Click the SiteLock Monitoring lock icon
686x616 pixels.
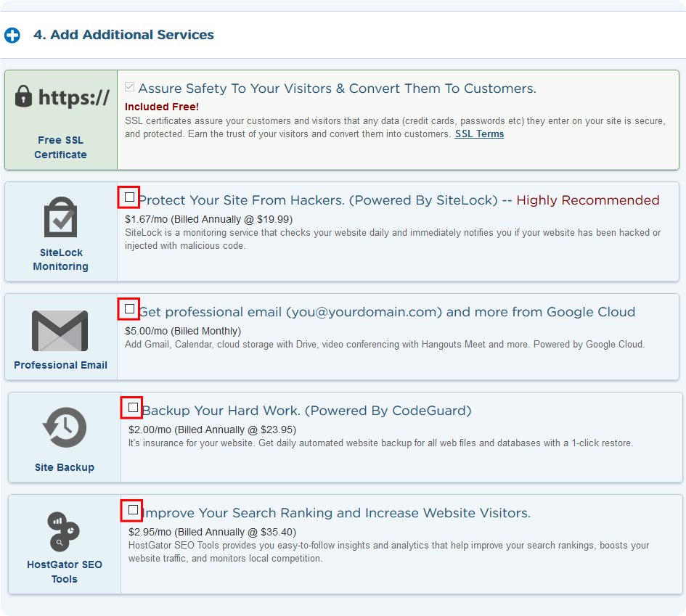pyautogui.click(x=60, y=217)
